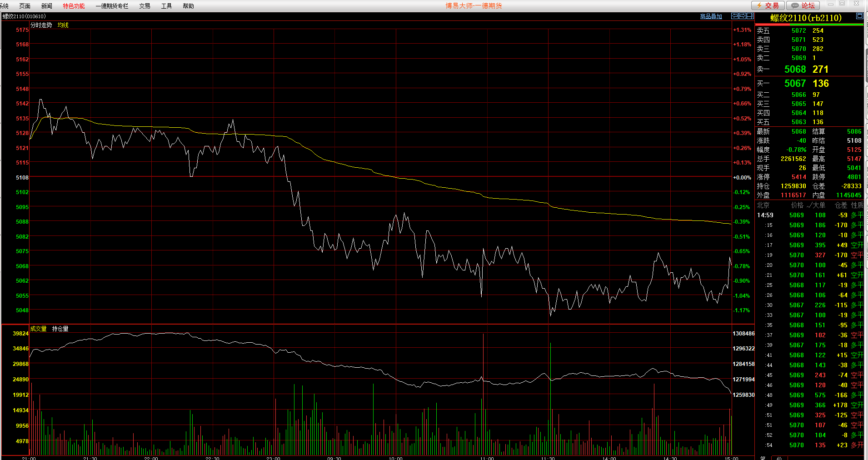Click the right arrow next-contract icon
The image size is (868, 460).
tap(742, 16)
